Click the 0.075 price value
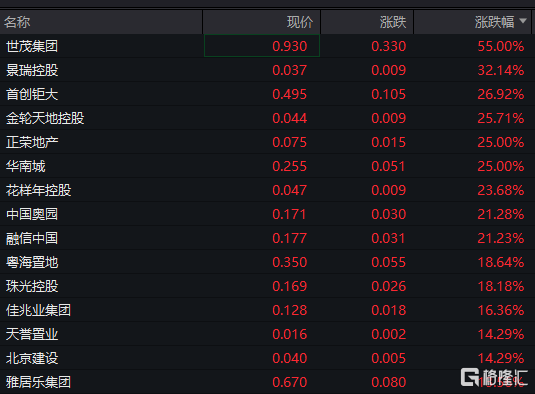 click(x=290, y=142)
